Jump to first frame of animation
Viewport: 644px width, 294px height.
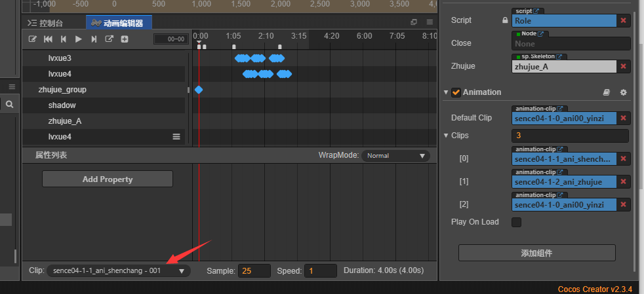pyautogui.click(x=48, y=39)
